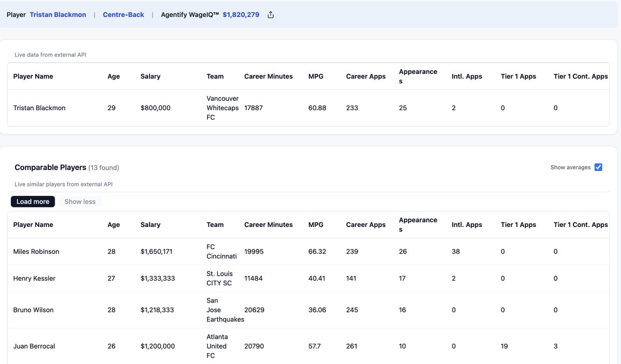Click Career Minutes header in comparable table

(269, 225)
